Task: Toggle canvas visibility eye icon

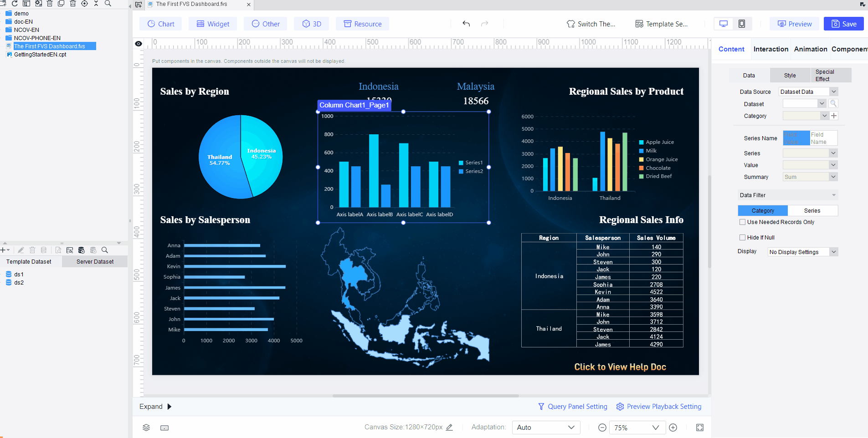Action: tap(139, 43)
